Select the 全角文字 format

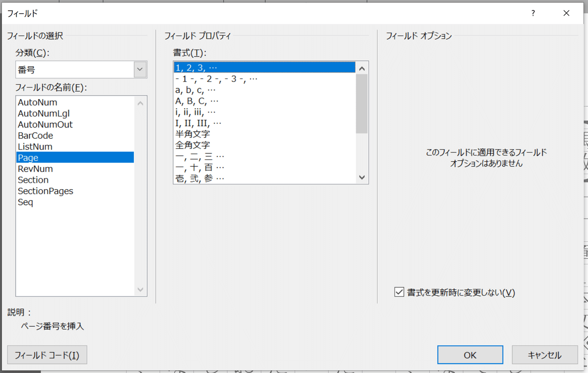265,145
